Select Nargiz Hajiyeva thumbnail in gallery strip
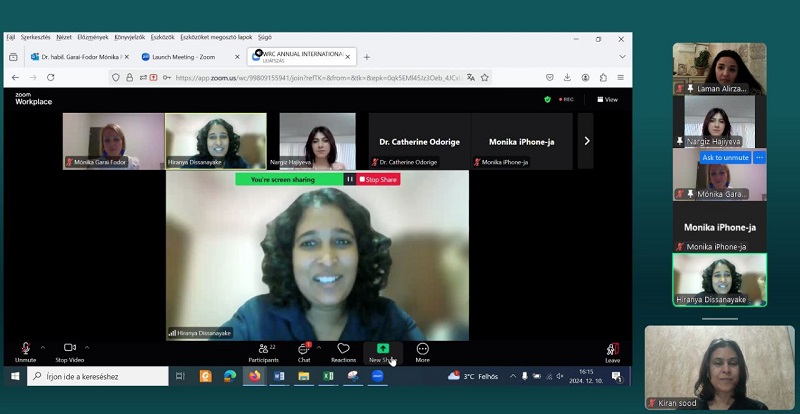This screenshot has height=414, width=800. pos(317,141)
